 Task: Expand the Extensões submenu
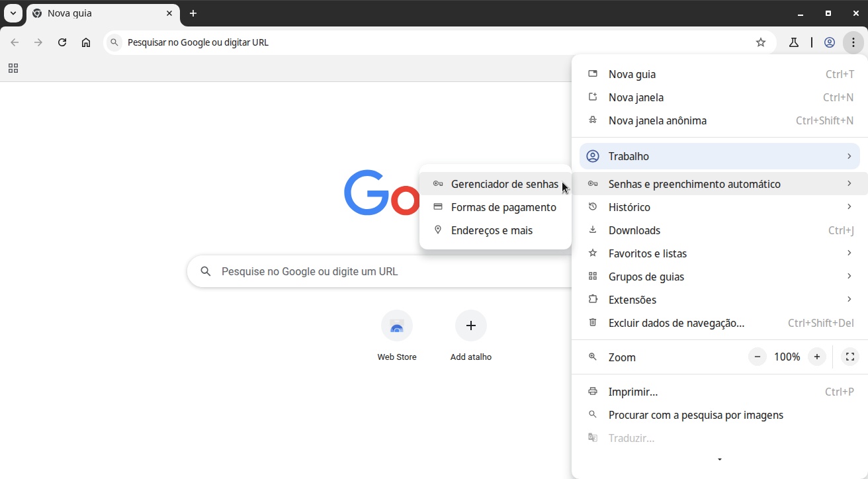pos(720,300)
